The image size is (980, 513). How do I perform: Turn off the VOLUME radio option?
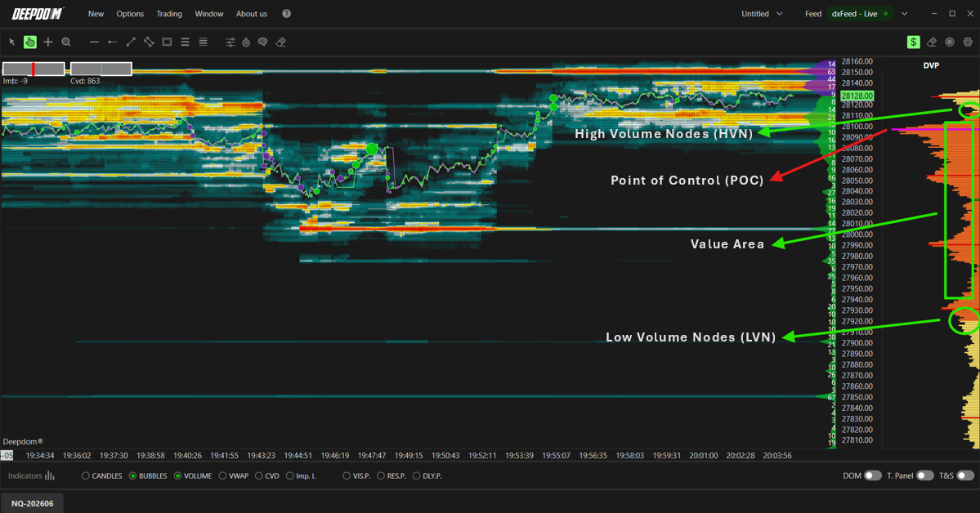coord(177,476)
